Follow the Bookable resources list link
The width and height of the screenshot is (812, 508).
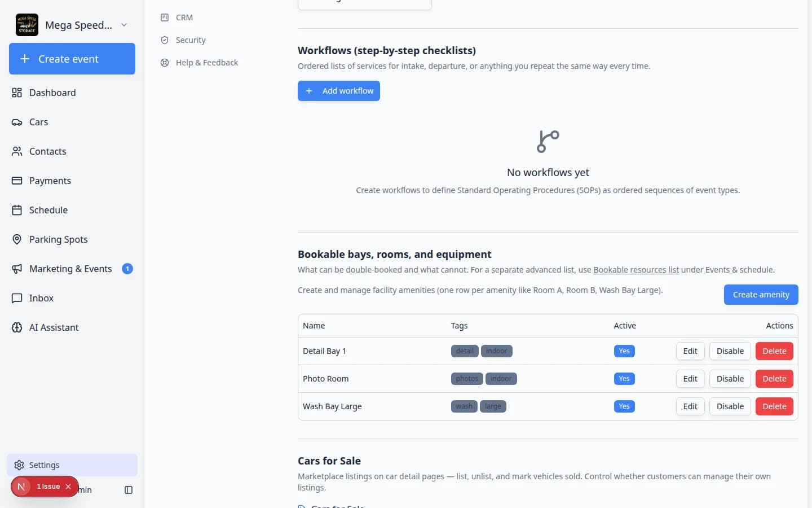pos(636,270)
